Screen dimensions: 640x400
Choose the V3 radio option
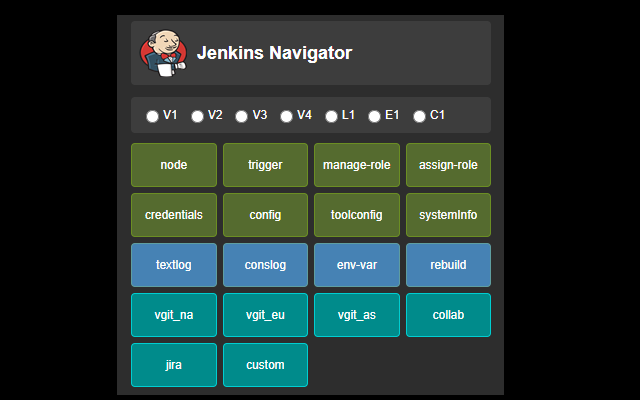click(x=241, y=116)
